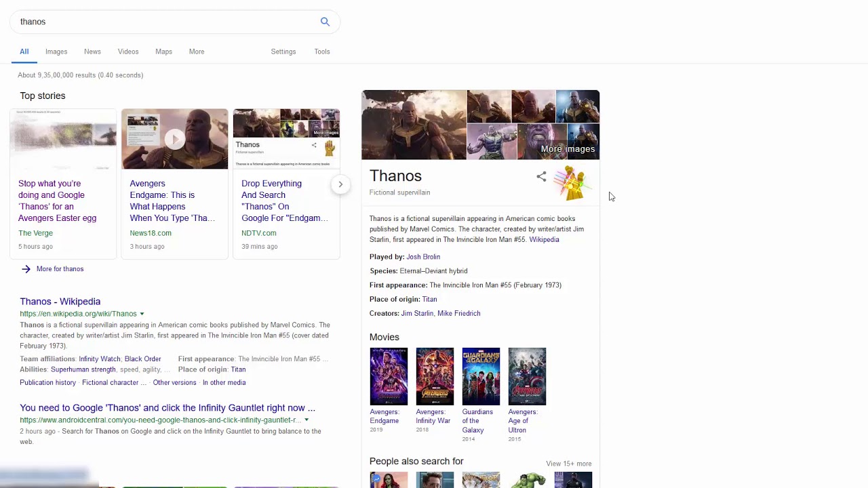The width and height of the screenshot is (868, 488).
Task: Switch to the Images tab
Action: [56, 52]
